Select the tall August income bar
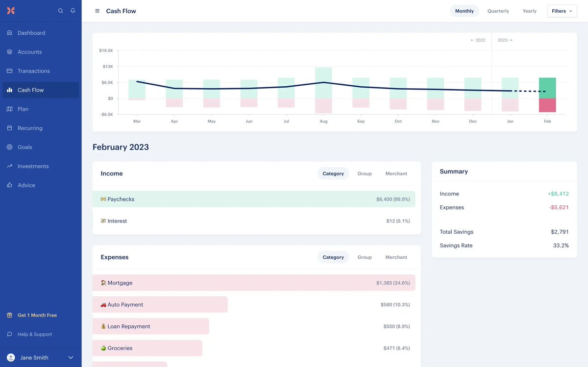The height and width of the screenshot is (367, 588). click(x=323, y=83)
